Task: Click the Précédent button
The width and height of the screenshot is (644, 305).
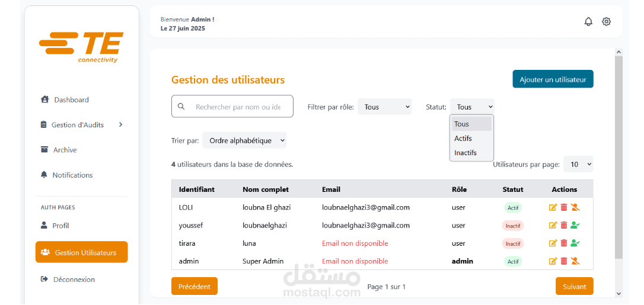Action: [x=195, y=286]
